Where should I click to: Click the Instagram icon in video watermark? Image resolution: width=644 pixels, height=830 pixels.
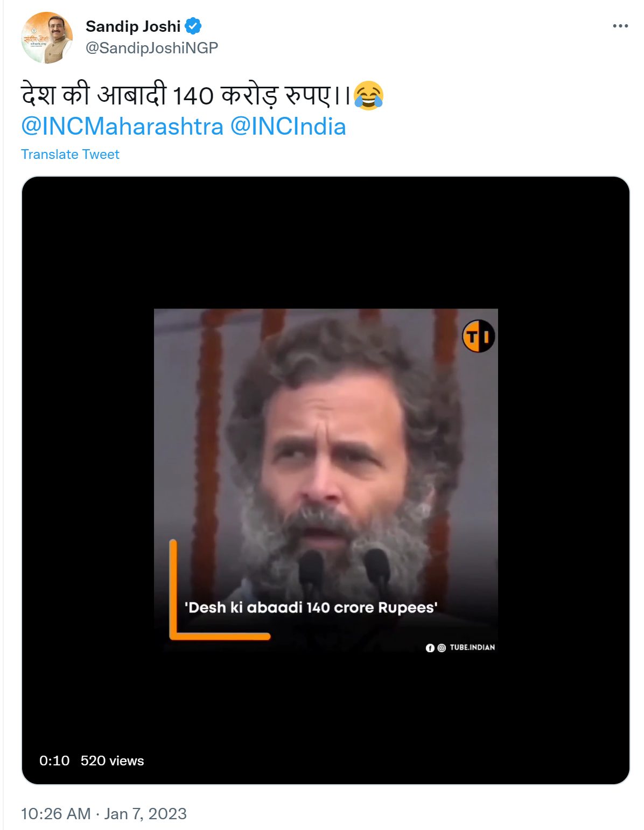tap(441, 647)
